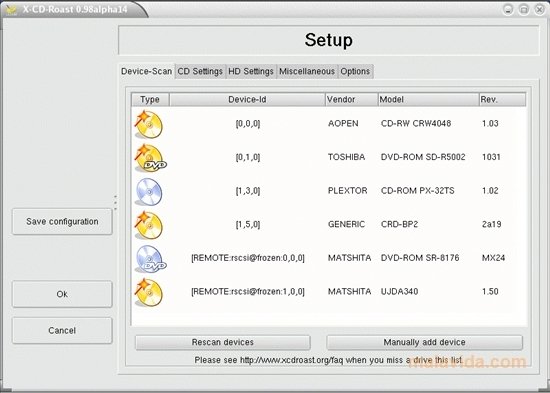Click the CD writer icon for AOPEN drive
The image size is (550, 393).
pyautogui.click(x=149, y=125)
